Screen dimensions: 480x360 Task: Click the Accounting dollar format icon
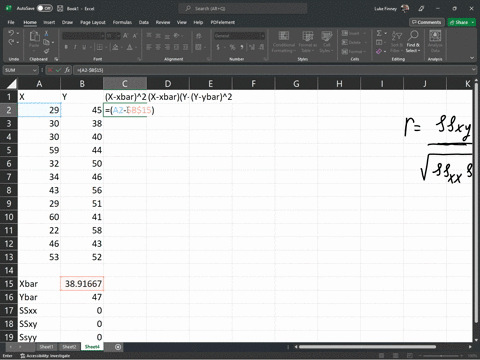[218, 47]
